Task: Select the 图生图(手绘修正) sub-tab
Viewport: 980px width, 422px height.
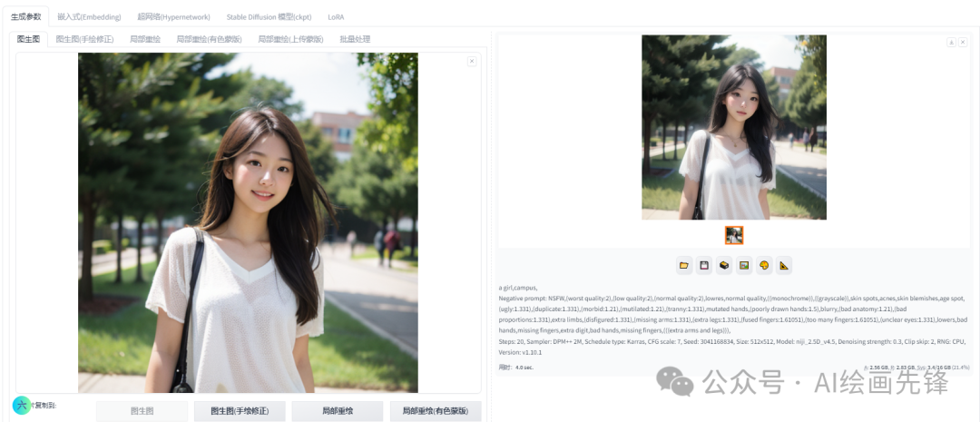Action: [x=85, y=39]
